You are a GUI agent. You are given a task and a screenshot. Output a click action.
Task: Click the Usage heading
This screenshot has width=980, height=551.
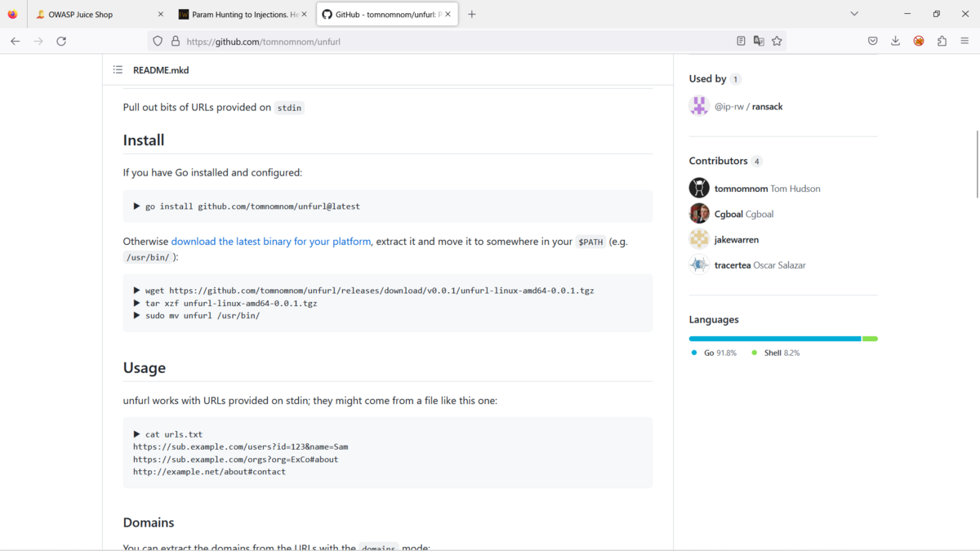click(145, 368)
